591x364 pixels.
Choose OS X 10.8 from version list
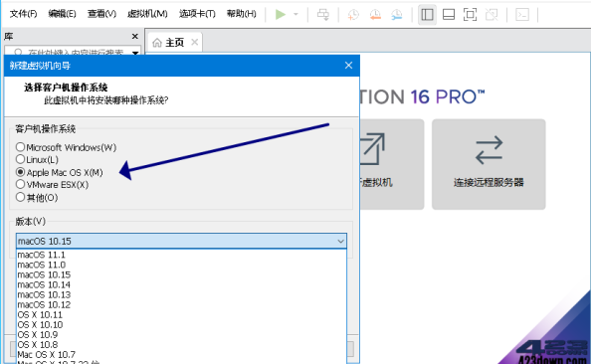pyautogui.click(x=181, y=345)
